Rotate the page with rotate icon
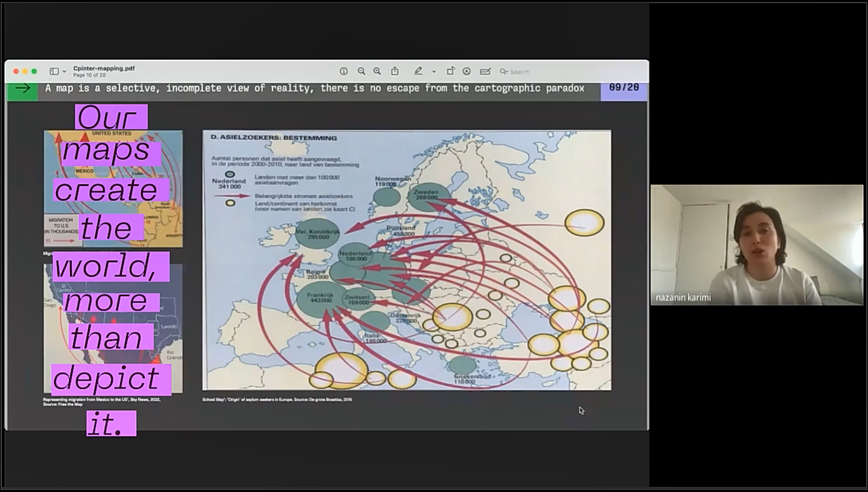Image resolution: width=868 pixels, height=492 pixels. click(x=451, y=71)
